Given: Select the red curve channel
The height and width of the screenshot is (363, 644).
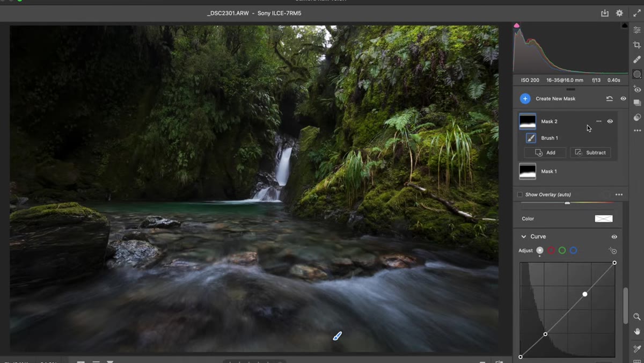Looking at the screenshot, I should pos(551,251).
